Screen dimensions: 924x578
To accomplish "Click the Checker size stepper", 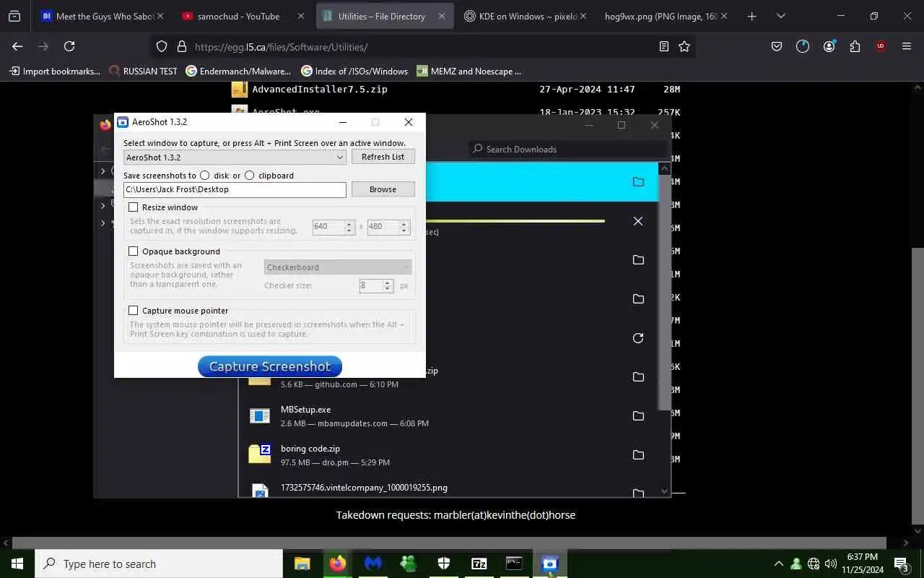I will (388, 285).
